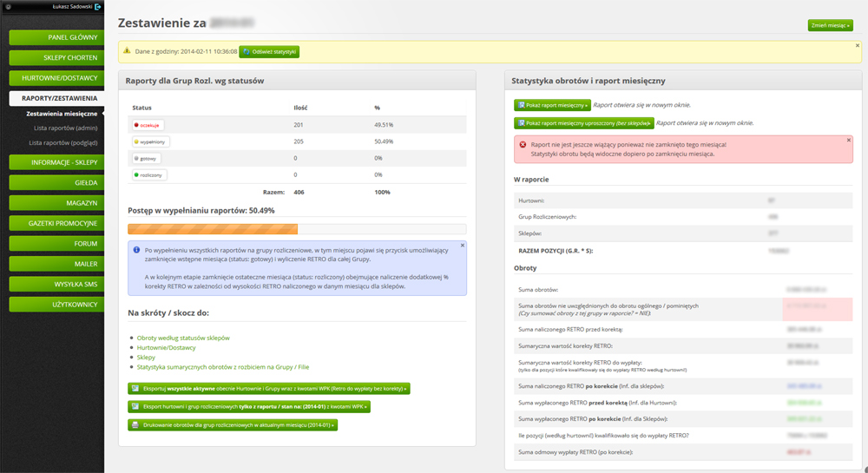This screenshot has width=868, height=473.
Task: Go to Lista raportów (admin) submenu
Action: coord(62,128)
